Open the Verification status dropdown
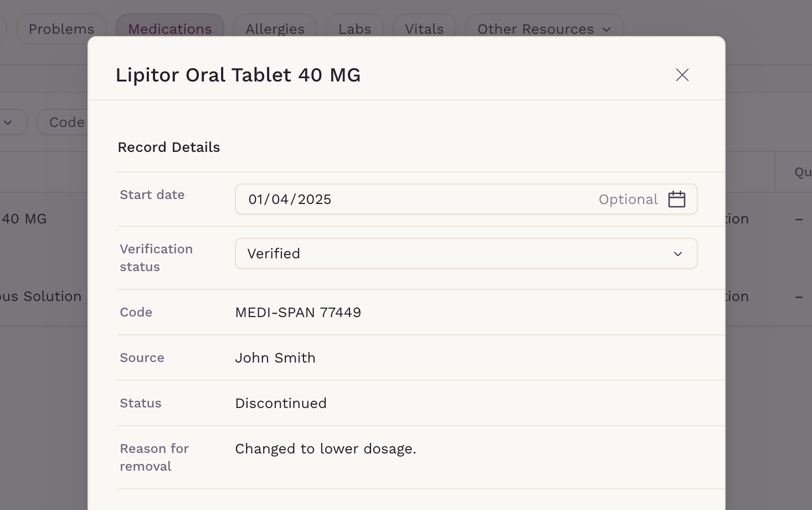The image size is (812, 510). (x=466, y=253)
